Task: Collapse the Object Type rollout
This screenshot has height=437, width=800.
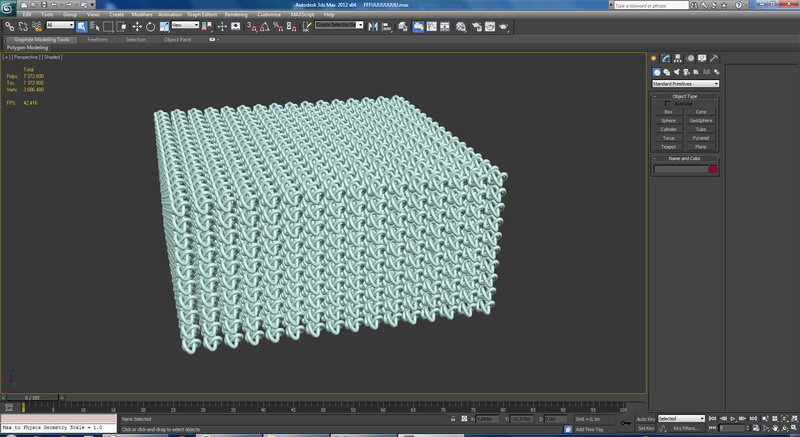Action: tap(685, 96)
